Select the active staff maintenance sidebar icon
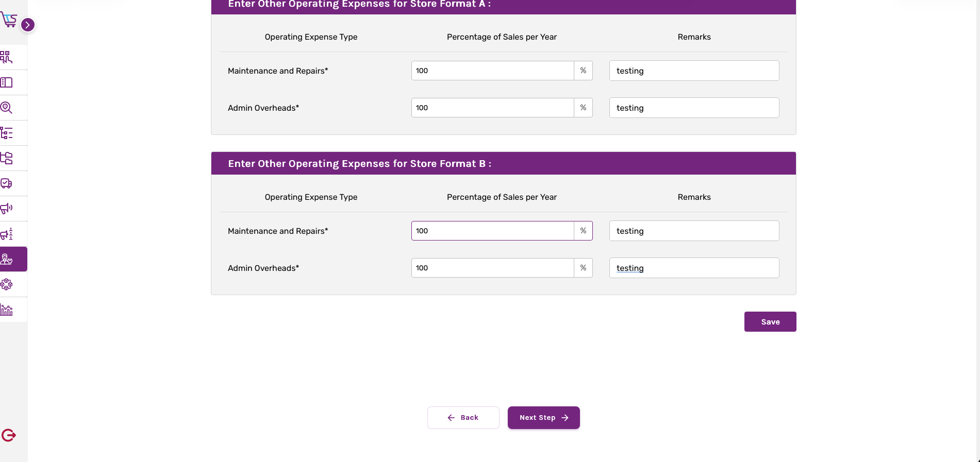The width and height of the screenshot is (980, 462). 7,259
